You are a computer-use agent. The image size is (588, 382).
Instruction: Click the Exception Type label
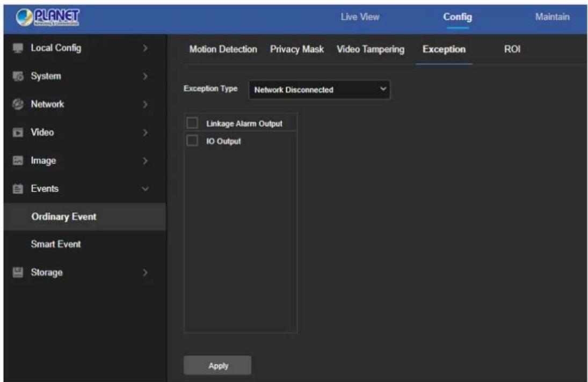[210, 89]
